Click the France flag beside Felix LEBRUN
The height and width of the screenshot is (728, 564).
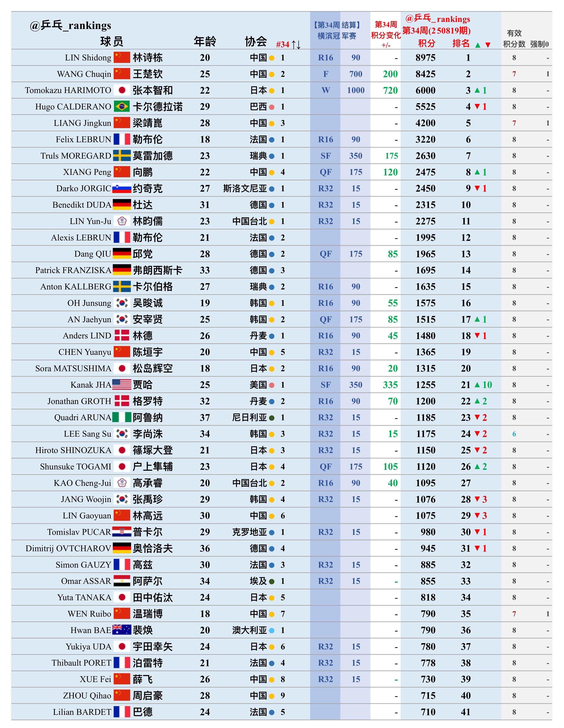pos(122,139)
